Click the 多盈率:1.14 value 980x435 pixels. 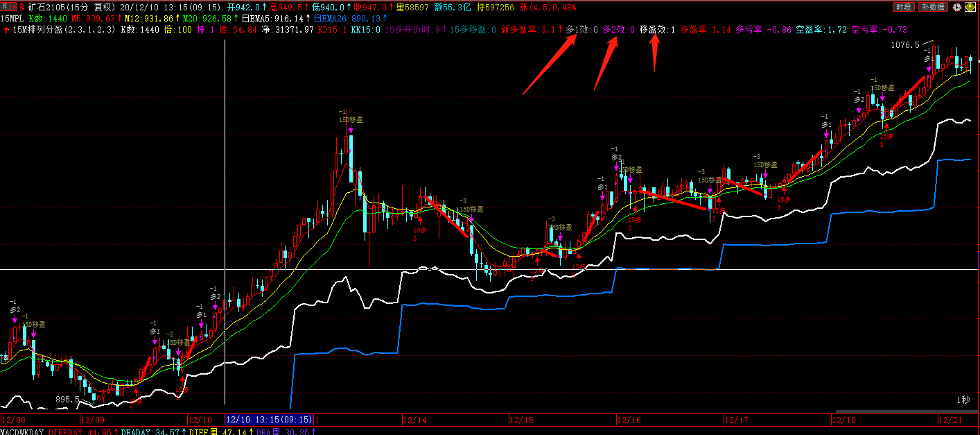tap(706, 30)
